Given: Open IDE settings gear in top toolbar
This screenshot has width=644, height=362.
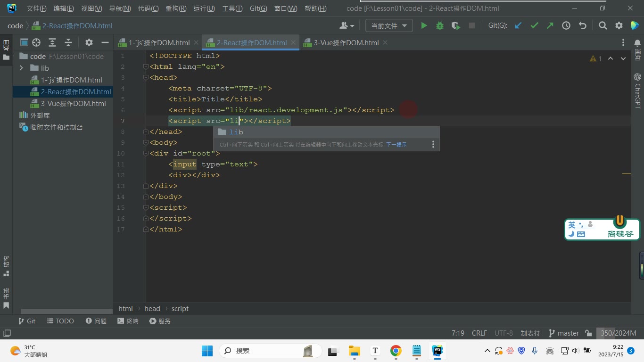Looking at the screenshot, I should [x=619, y=26].
